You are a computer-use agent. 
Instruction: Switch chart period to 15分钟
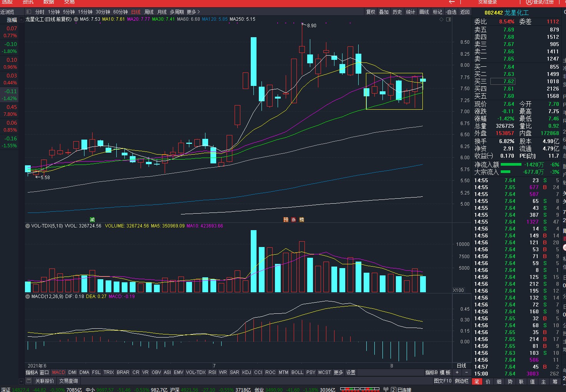tap(85, 12)
